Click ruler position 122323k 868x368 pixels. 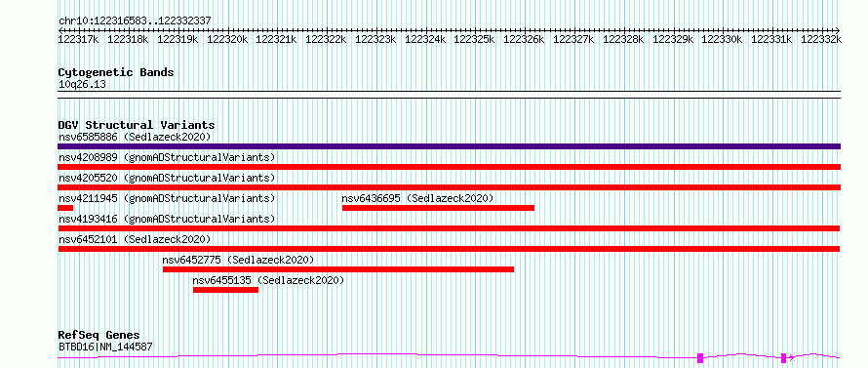click(x=375, y=39)
